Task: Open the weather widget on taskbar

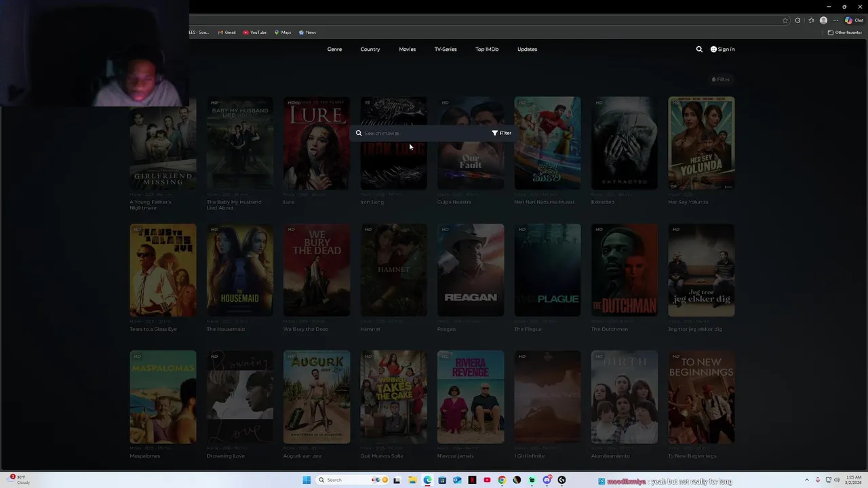Action: click(x=18, y=479)
